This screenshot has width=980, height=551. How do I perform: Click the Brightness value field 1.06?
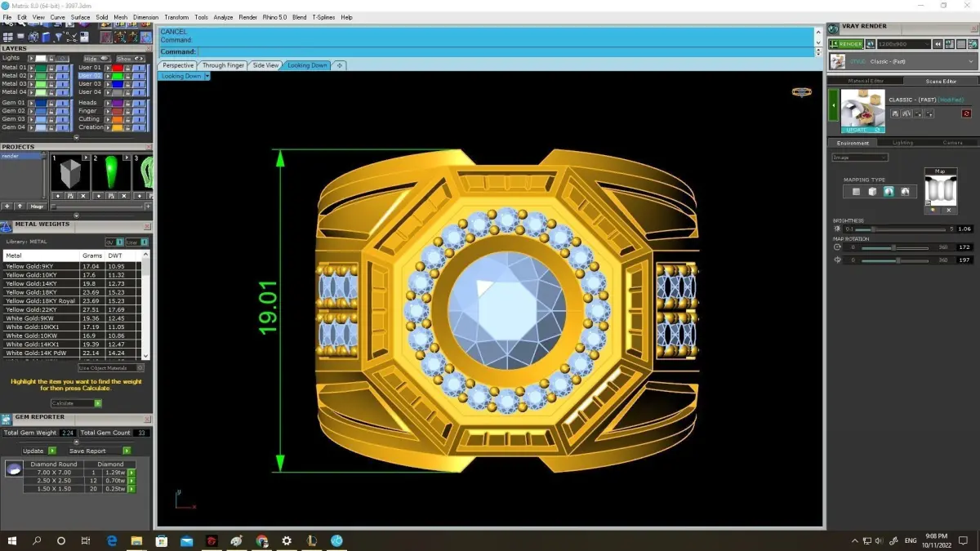click(964, 229)
